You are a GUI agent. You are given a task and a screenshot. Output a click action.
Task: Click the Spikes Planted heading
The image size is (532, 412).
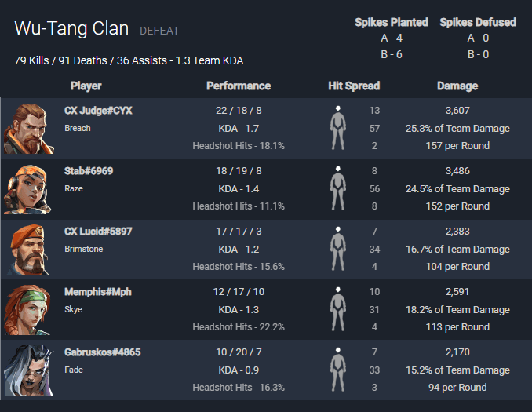[x=392, y=23]
